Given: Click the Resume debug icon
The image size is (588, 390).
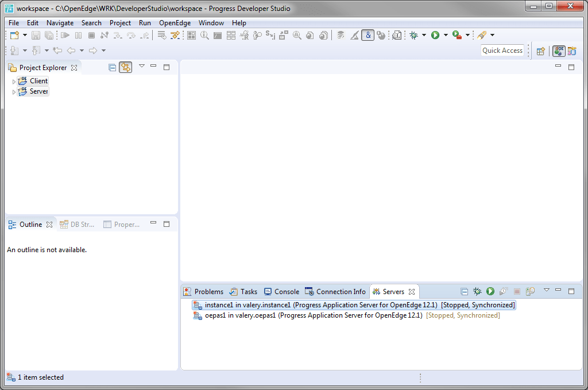Looking at the screenshot, I should (x=65, y=35).
